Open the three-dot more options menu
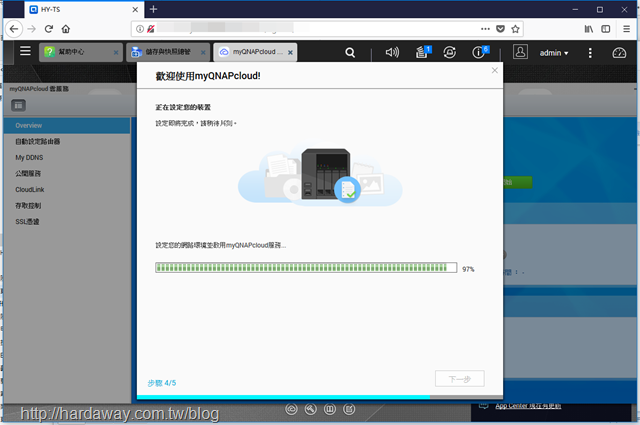Screen dimensions: 640x425 coord(590,53)
